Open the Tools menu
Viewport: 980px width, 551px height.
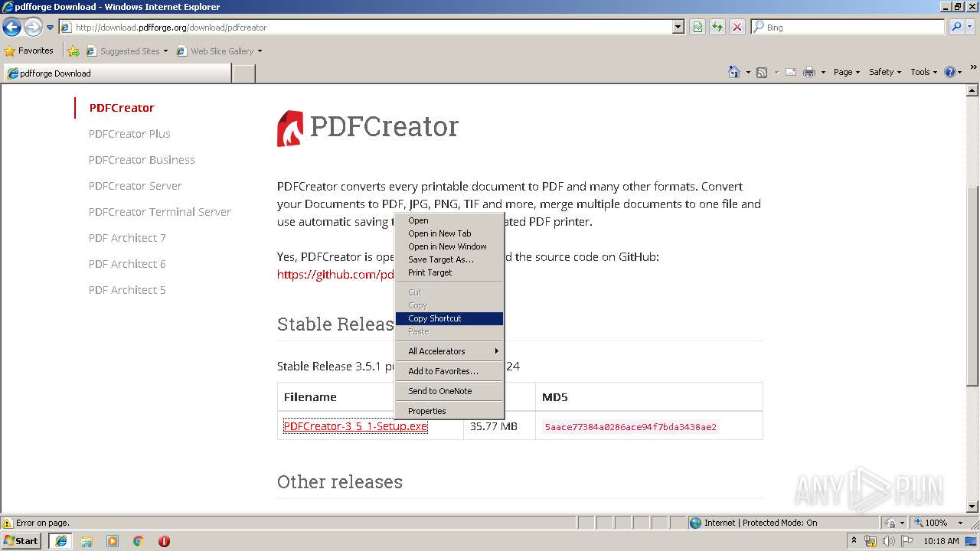click(923, 72)
